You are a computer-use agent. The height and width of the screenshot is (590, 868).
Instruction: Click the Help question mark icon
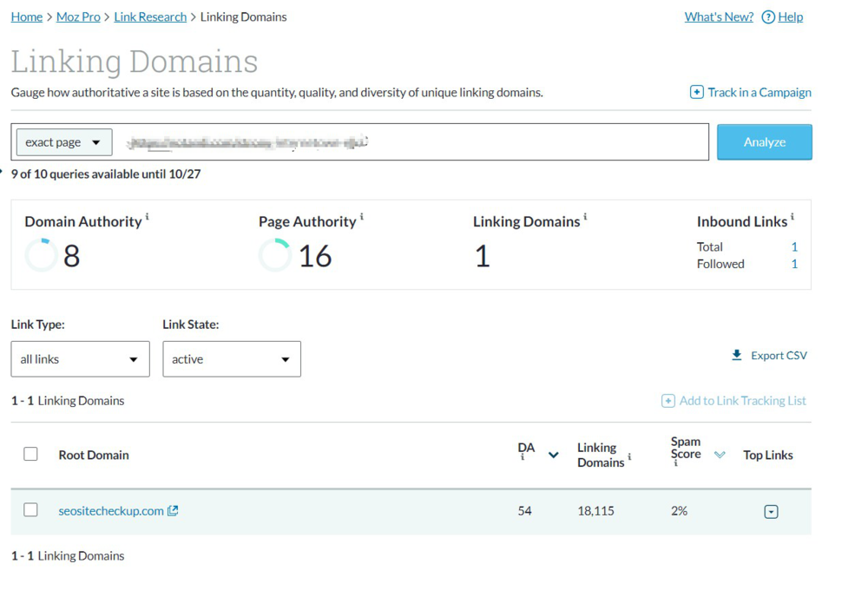[768, 17]
